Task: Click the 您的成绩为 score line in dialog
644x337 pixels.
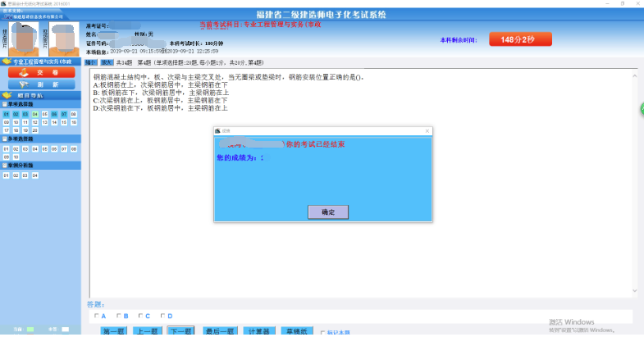Action: 240,157
